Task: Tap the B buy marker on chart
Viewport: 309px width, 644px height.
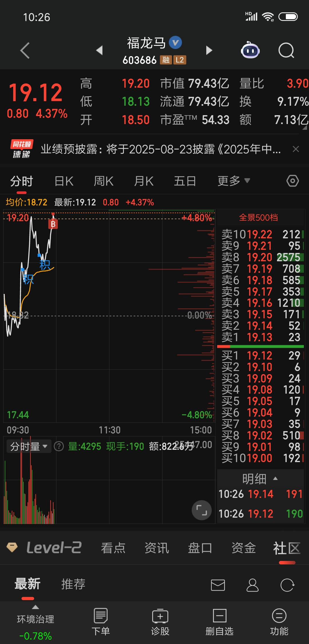Action: [53, 224]
